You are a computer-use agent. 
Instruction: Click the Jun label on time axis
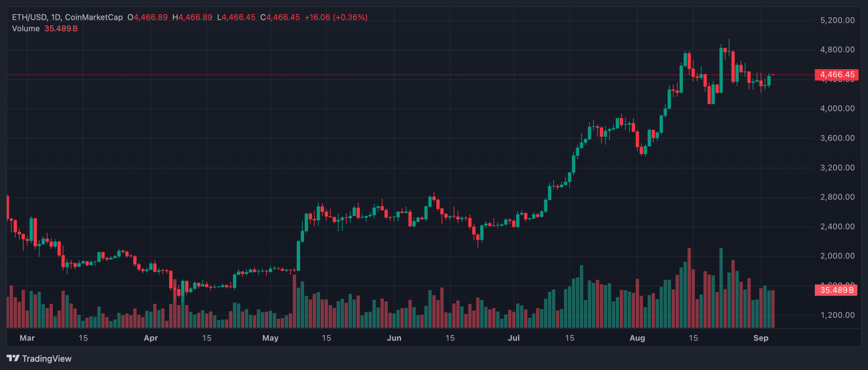click(394, 338)
